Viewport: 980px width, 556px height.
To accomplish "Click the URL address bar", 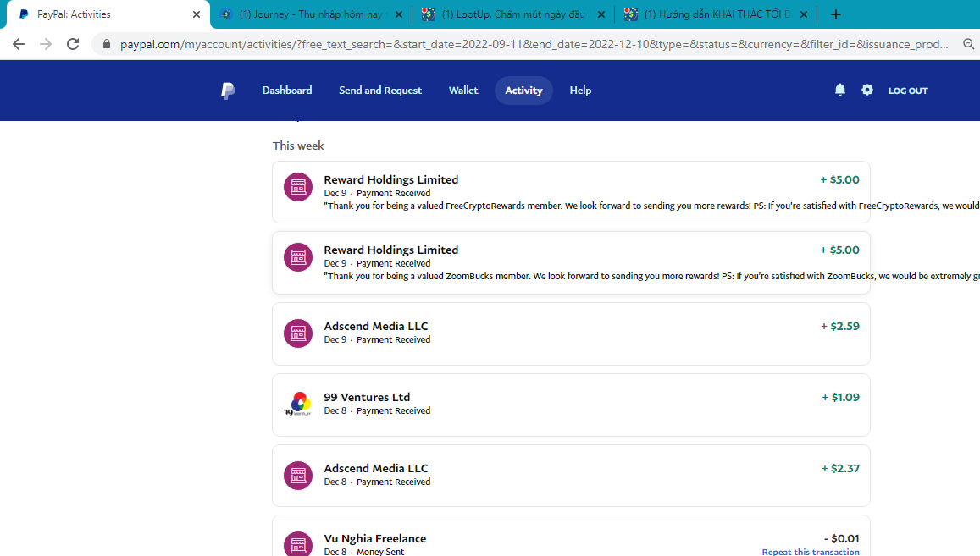I will click(525, 44).
